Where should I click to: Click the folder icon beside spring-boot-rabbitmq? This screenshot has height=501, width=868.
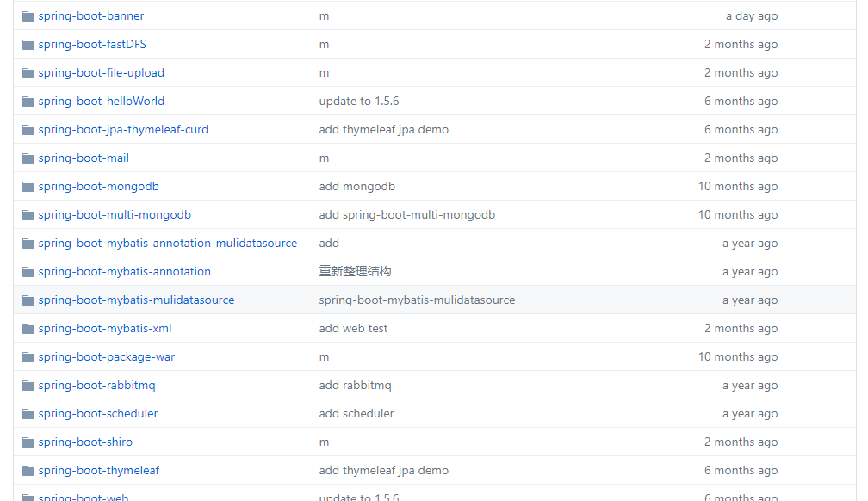click(x=28, y=386)
